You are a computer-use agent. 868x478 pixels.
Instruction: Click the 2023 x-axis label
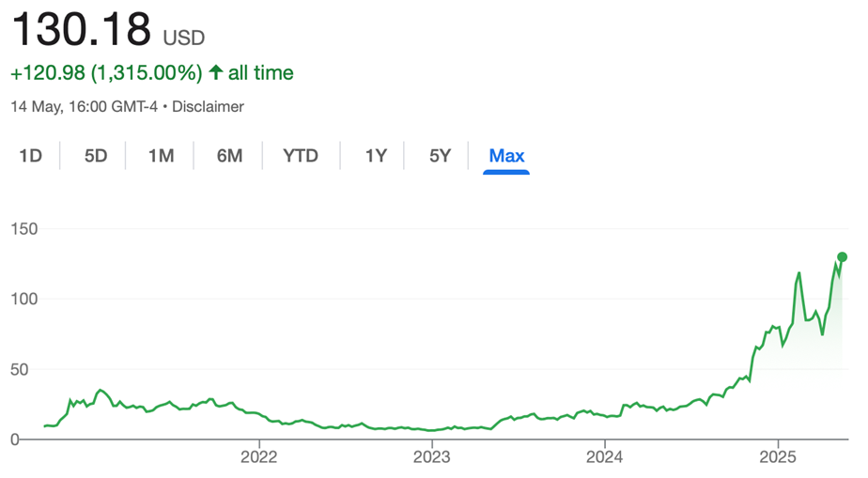[x=432, y=457]
